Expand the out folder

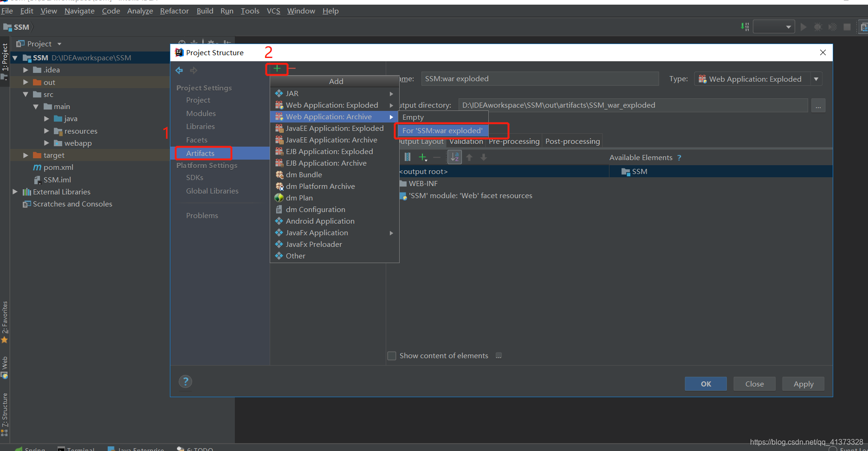coord(26,82)
